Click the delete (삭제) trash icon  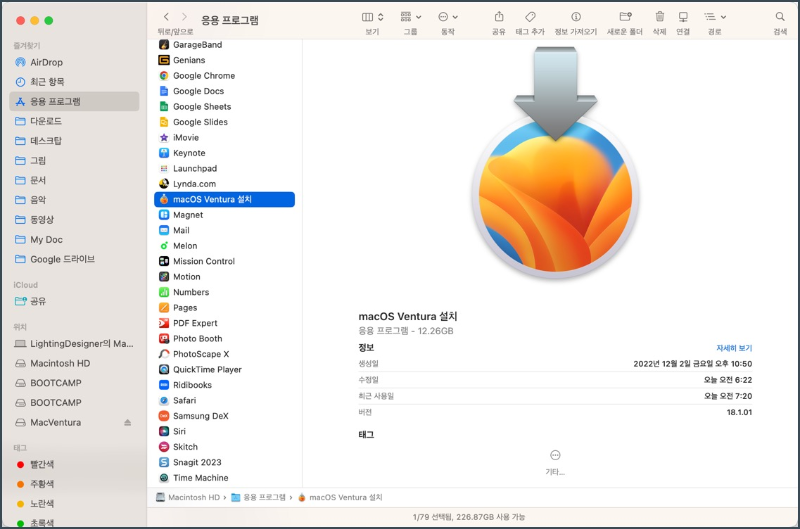(x=660, y=17)
